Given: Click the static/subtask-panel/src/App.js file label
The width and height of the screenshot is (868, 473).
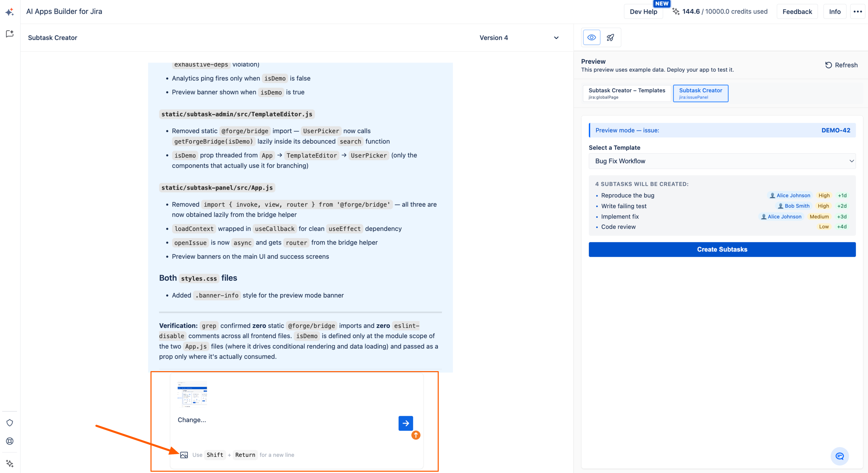Looking at the screenshot, I should pos(217,188).
